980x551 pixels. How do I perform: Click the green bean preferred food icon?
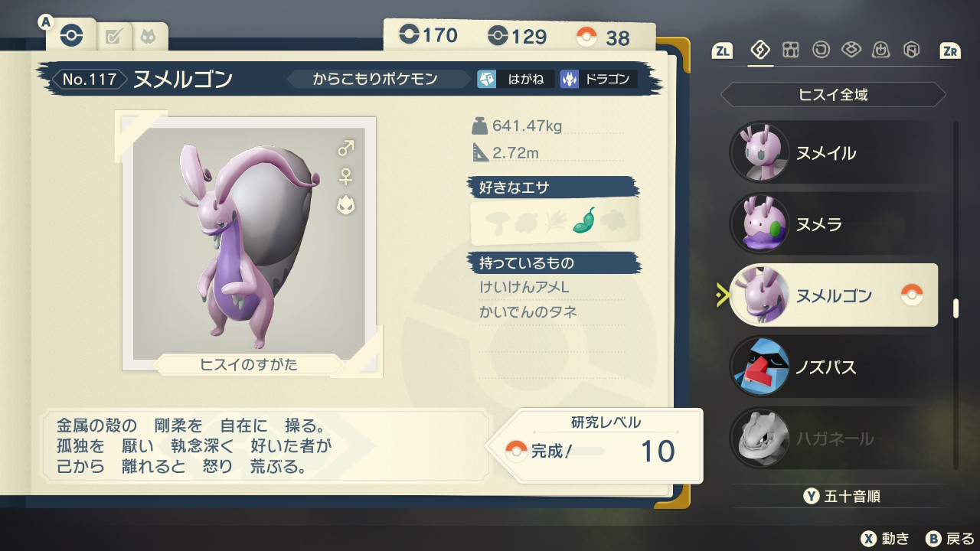[x=584, y=220]
